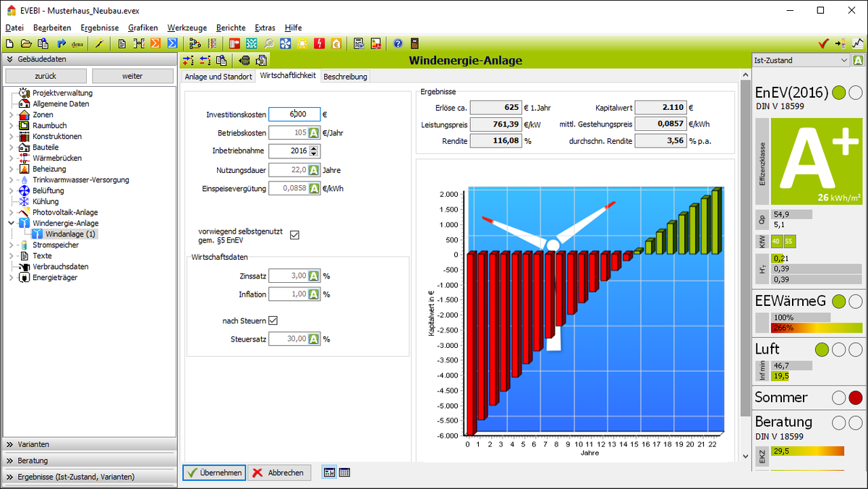
Task: Remove wind turbine with minus icon
Action: pos(205,61)
